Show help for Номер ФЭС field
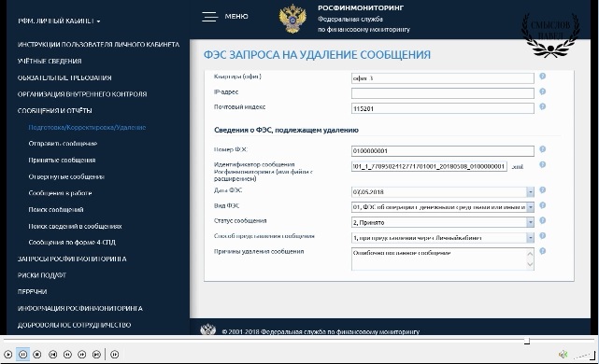Screen dimensions: 599x364 (x=542, y=149)
